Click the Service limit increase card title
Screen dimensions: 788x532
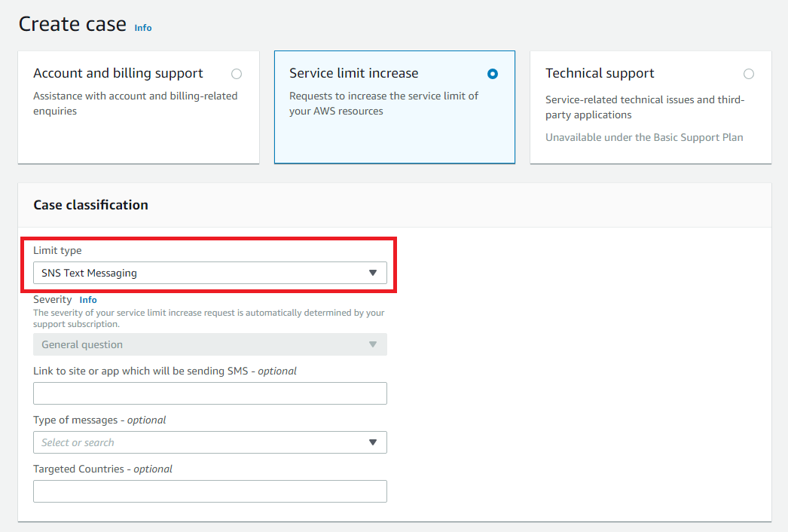coord(354,73)
